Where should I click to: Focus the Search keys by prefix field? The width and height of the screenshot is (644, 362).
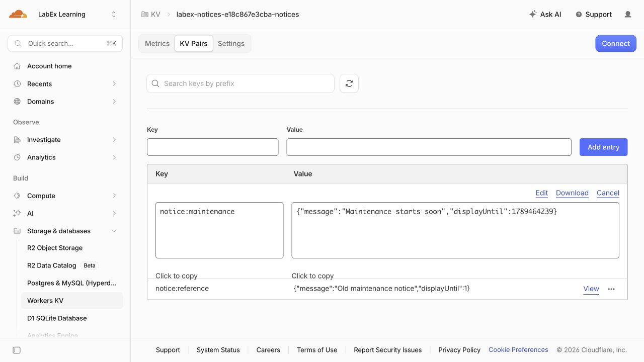pyautogui.click(x=240, y=83)
